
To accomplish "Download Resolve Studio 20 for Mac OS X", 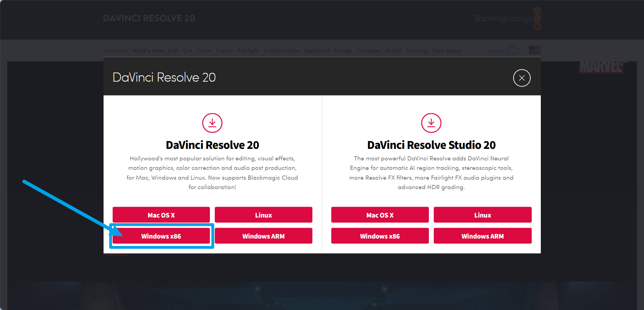I will pyautogui.click(x=380, y=215).
